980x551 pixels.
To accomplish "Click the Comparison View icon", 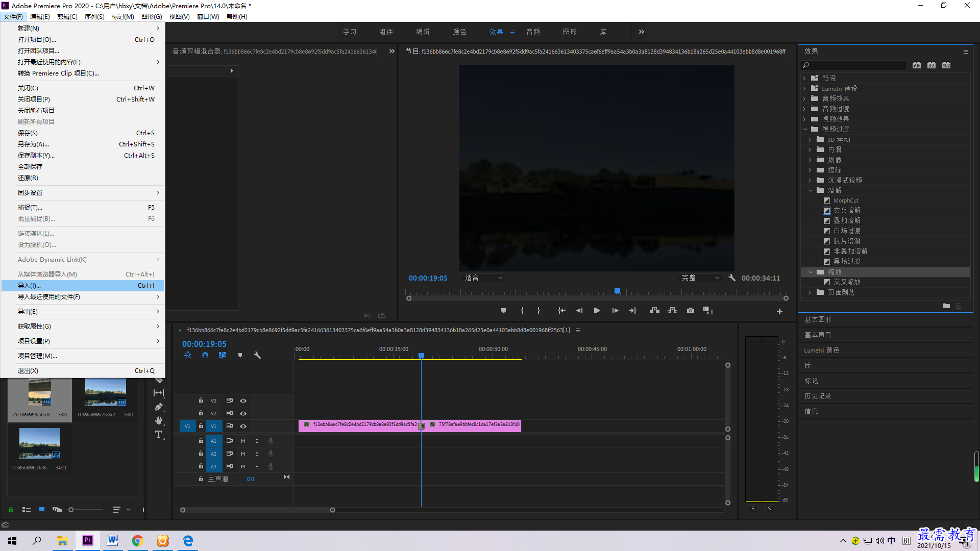I will point(708,311).
